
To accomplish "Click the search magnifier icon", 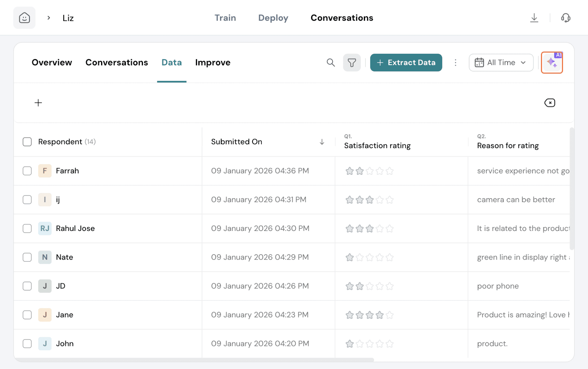I will pos(330,62).
